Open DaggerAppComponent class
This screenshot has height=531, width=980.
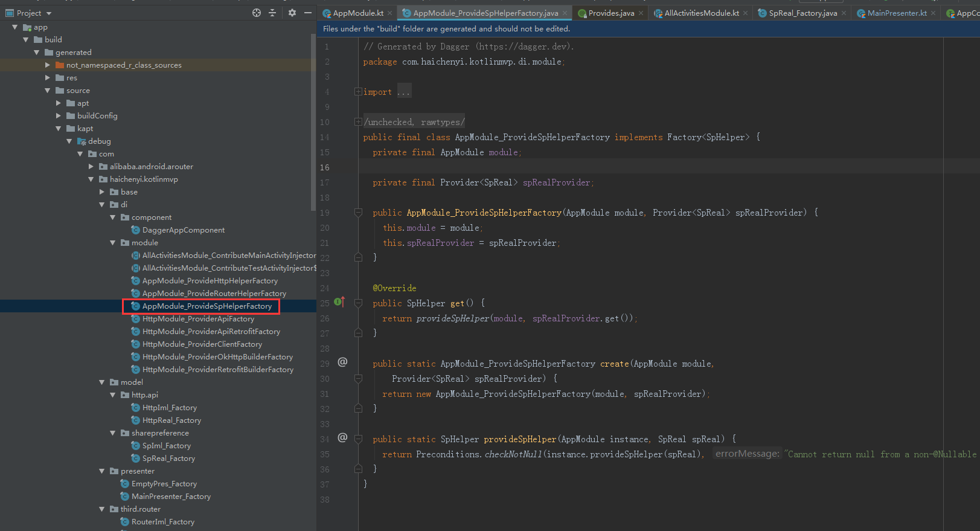(184, 230)
